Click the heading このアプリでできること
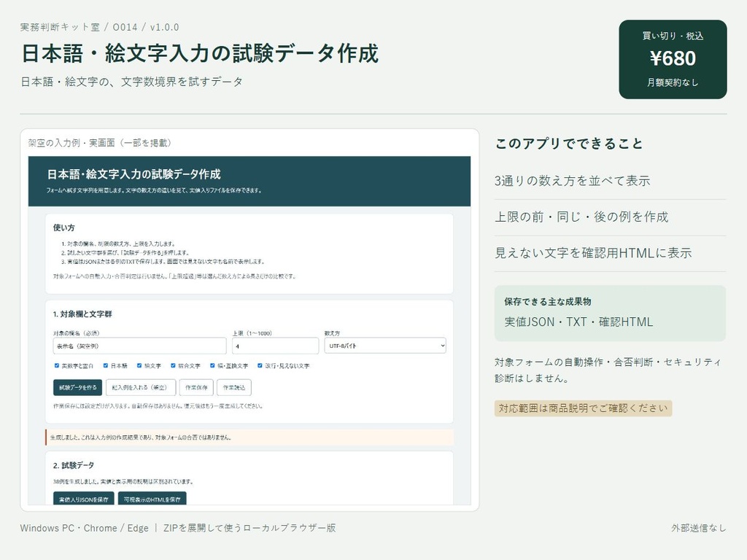The width and height of the screenshot is (747, 560). point(569,144)
